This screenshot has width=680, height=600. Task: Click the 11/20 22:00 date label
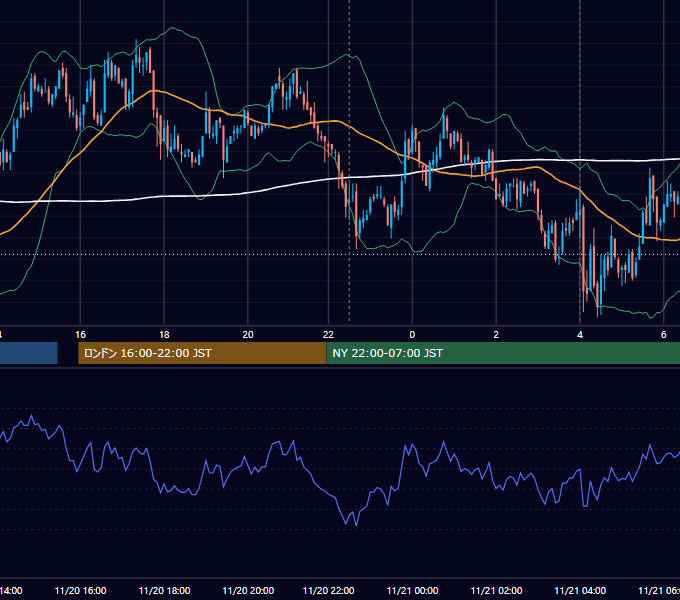328,590
